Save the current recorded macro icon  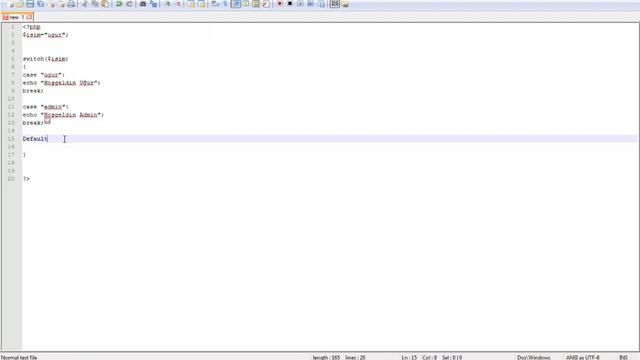[x=322, y=4]
